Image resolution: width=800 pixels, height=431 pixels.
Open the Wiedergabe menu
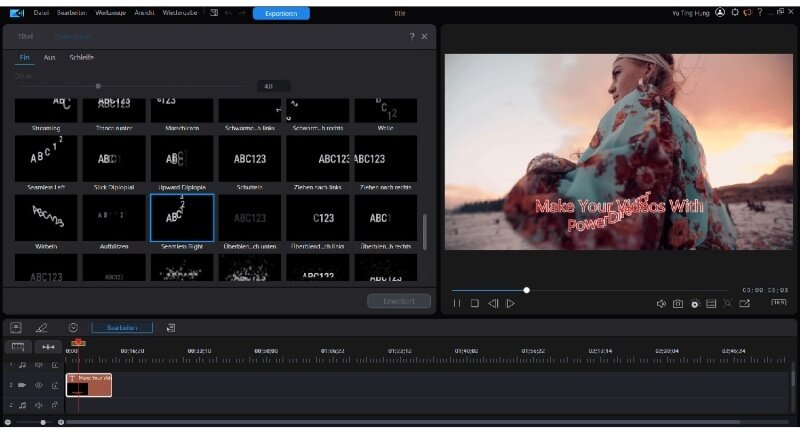click(180, 13)
